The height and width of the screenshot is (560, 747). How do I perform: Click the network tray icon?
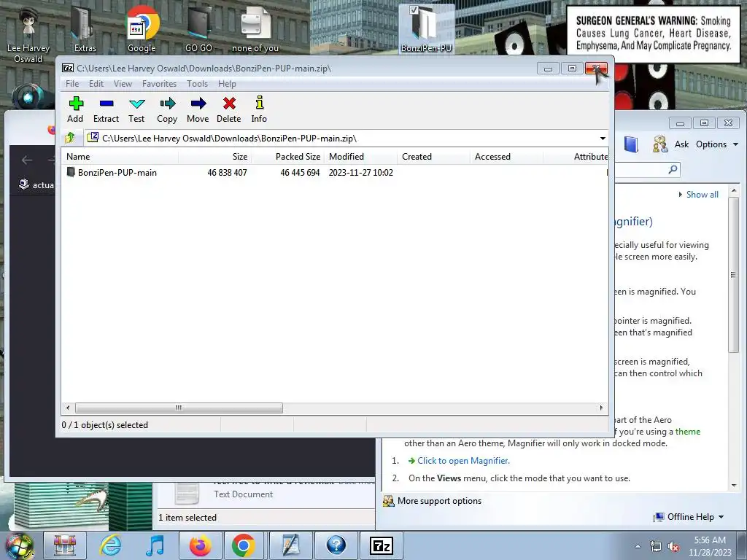(656, 547)
